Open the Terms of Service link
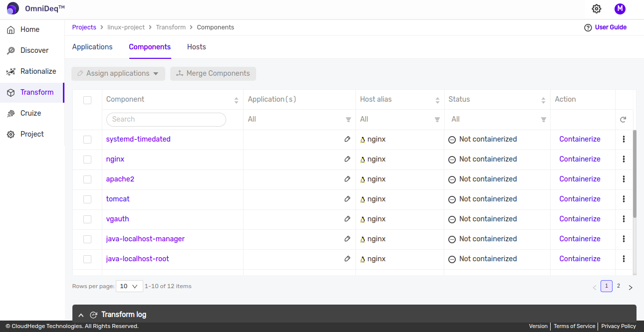The width and height of the screenshot is (644, 332). pos(575,326)
